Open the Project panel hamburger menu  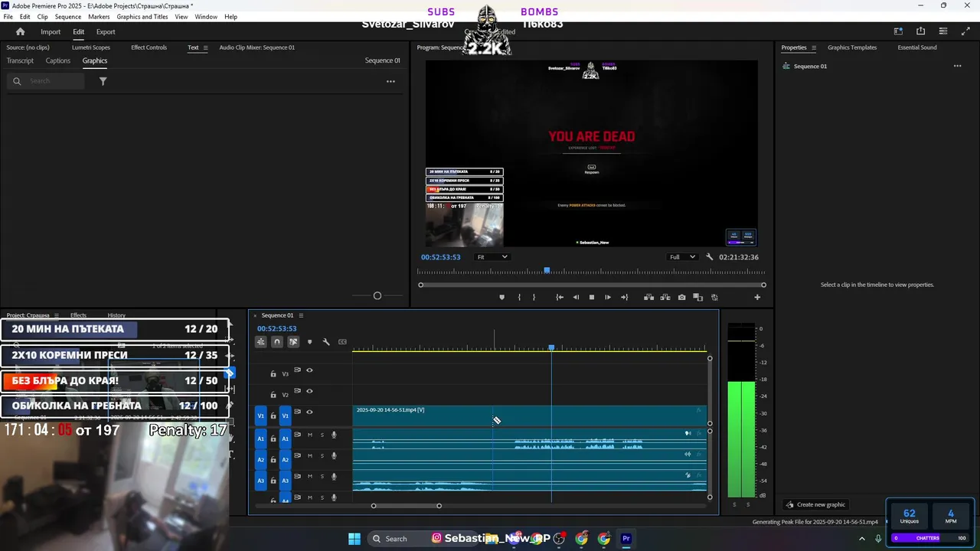(56, 315)
